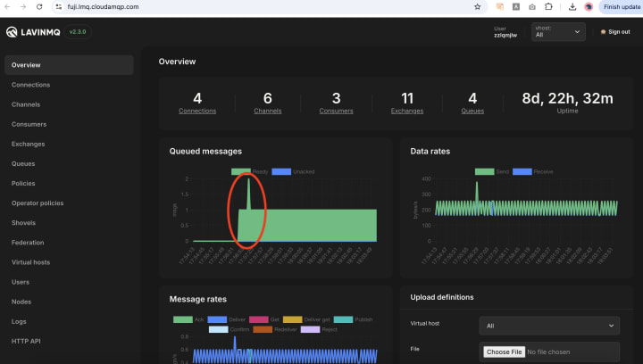Open Policies in the sidebar
This screenshot has height=364, width=643.
tap(23, 183)
